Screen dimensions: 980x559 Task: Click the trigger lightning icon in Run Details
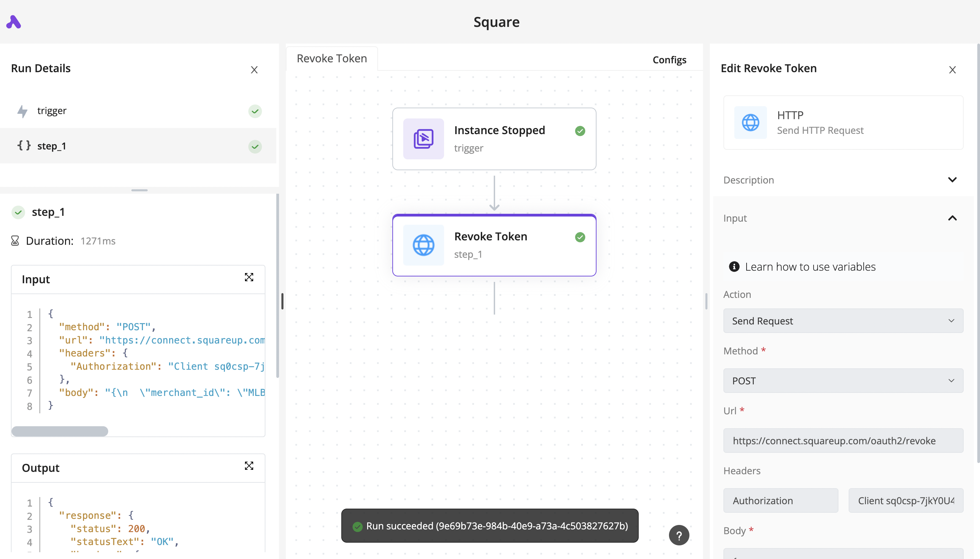(x=22, y=111)
